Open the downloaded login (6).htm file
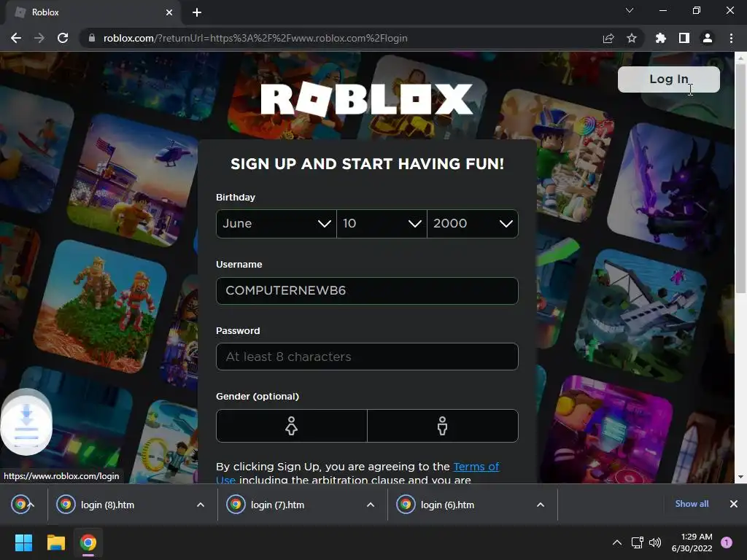747x560 pixels. tap(447, 505)
